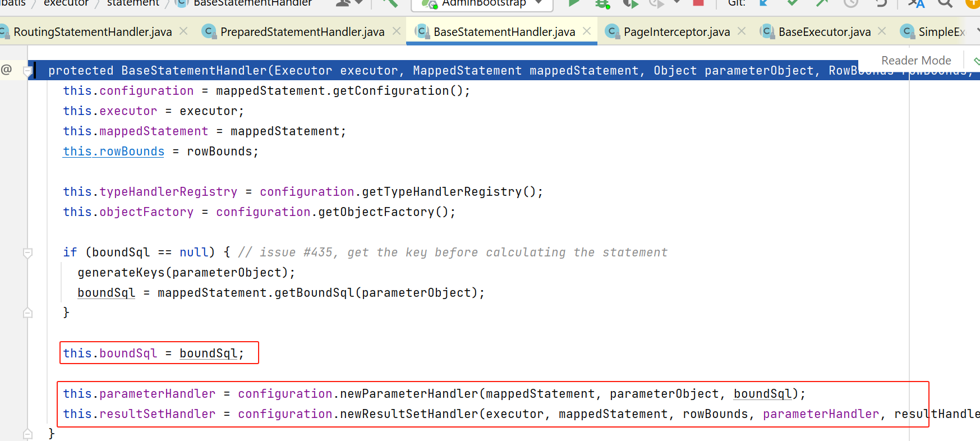Open the BaseExecutor.java tab
The height and width of the screenshot is (441, 980).
coord(825,32)
